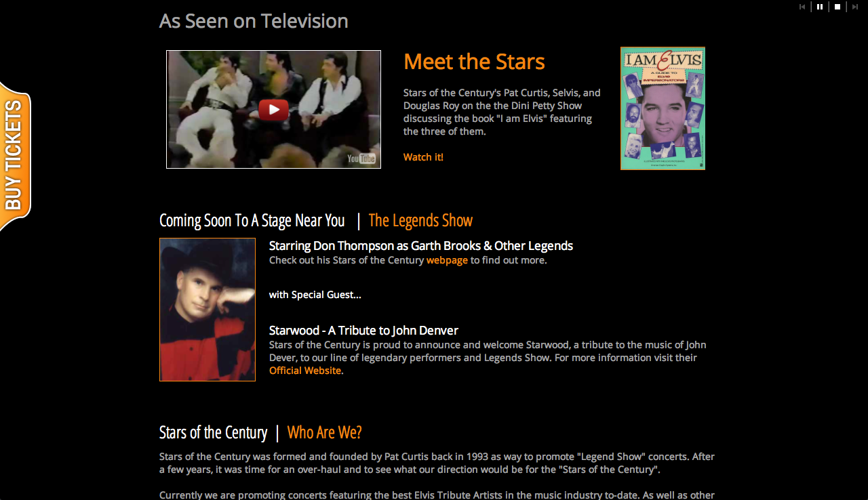The image size is (868, 500).
Task: Skip to the next track icon
Action: point(855,7)
